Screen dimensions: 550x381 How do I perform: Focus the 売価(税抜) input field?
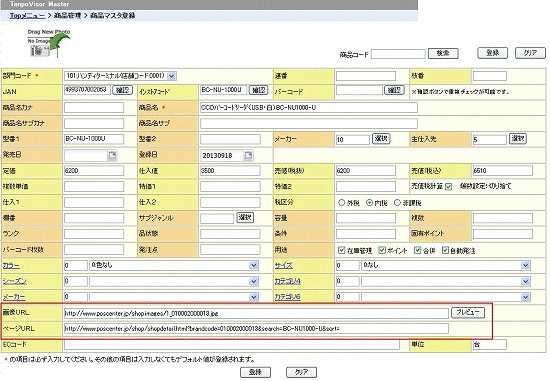[366, 171]
